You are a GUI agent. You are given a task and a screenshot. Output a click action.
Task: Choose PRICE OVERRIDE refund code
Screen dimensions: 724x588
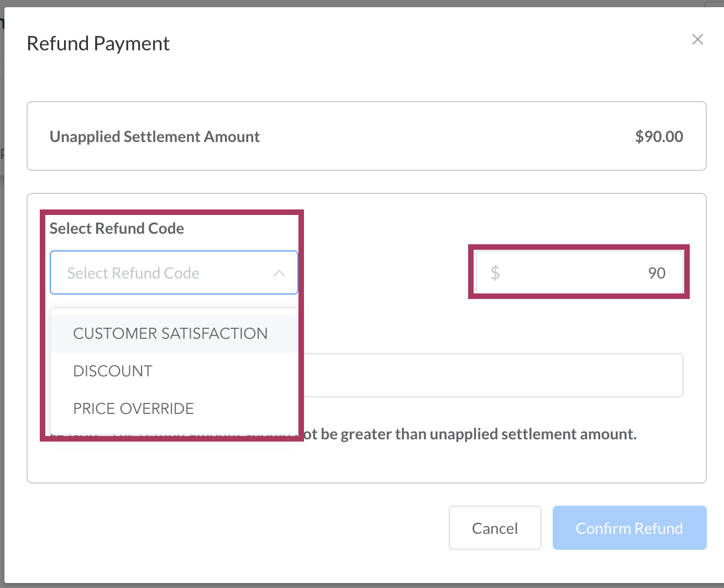point(133,408)
